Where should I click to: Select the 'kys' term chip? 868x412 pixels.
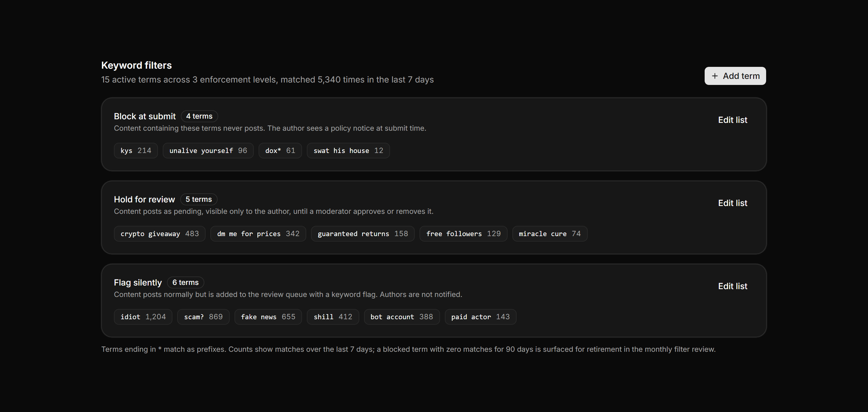coord(136,151)
